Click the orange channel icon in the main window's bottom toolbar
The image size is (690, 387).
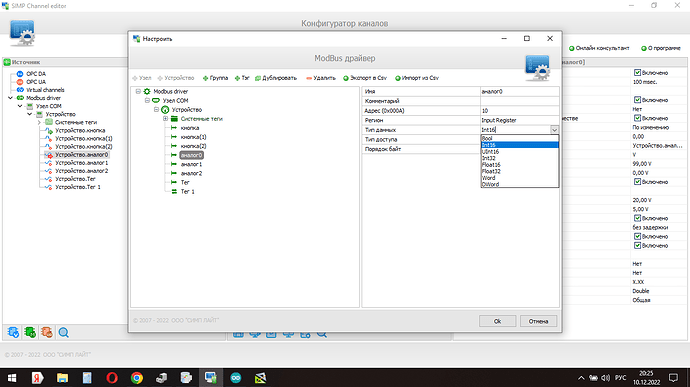47,332
